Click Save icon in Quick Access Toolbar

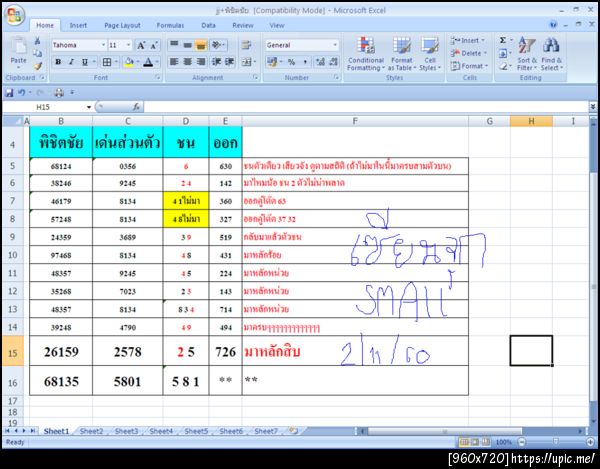pos(9,93)
